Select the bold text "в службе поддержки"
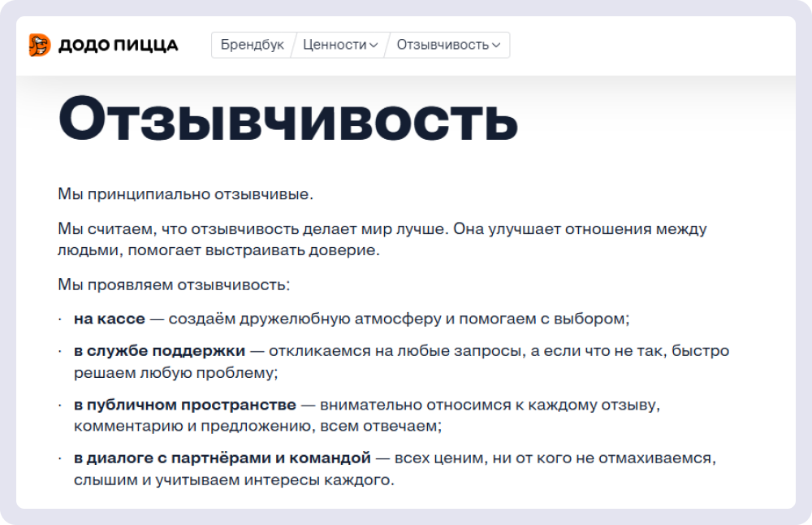 pos(159,351)
